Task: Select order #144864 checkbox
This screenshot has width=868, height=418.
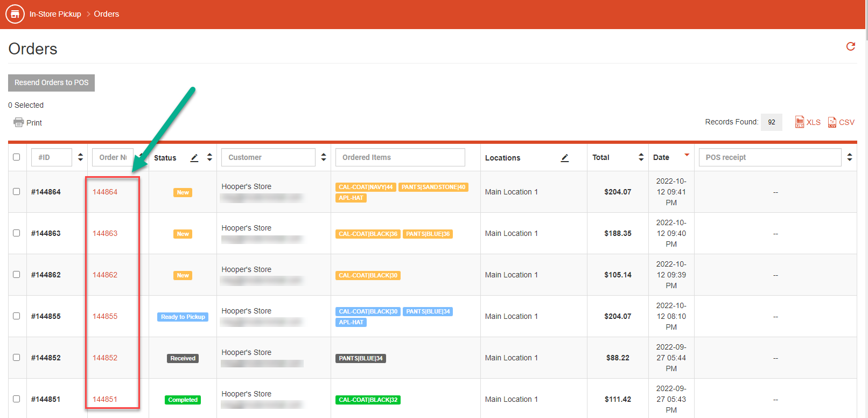Action: point(17,192)
